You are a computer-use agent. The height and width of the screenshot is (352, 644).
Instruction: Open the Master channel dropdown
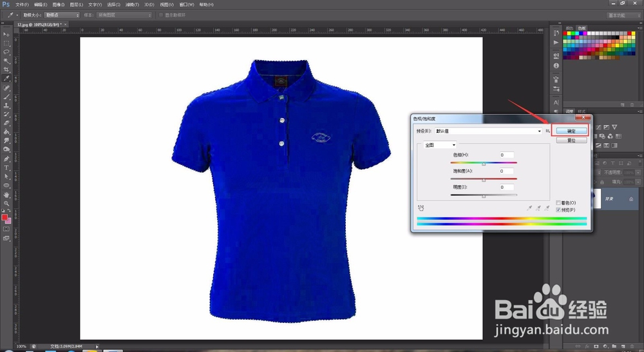(440, 145)
